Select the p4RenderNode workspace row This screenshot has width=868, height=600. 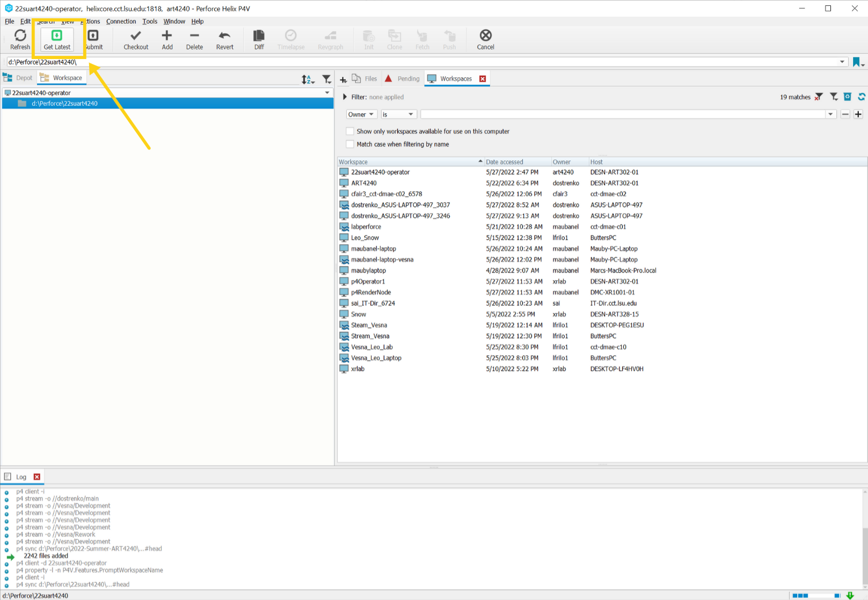pos(602,292)
